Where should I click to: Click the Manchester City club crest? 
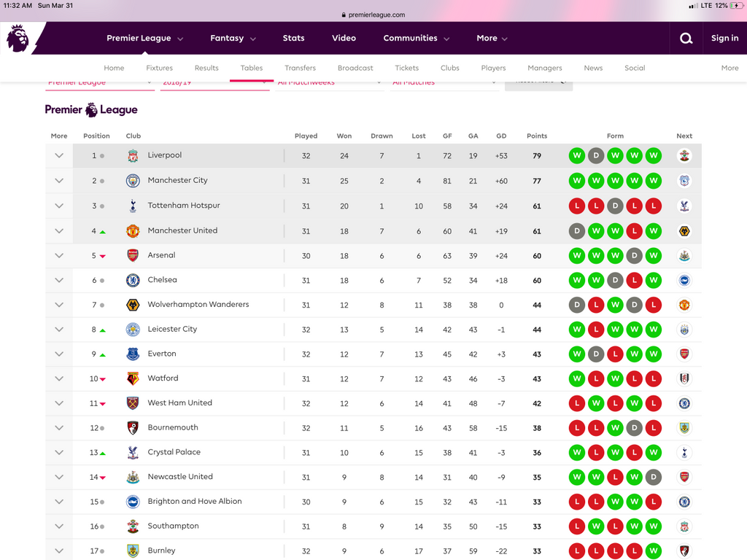[133, 181]
